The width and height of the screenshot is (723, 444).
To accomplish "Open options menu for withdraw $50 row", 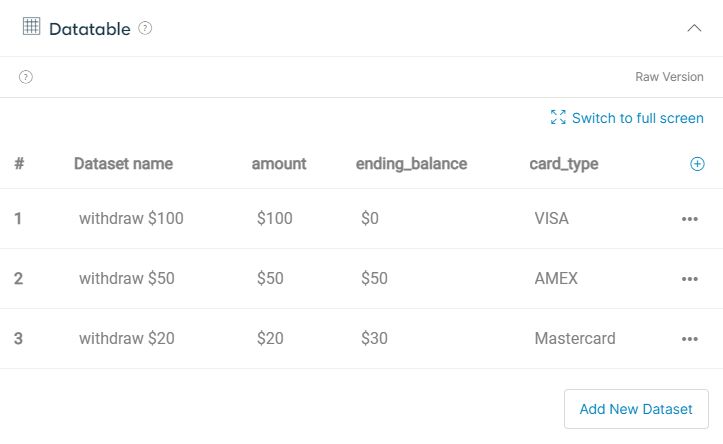I will [x=689, y=279].
